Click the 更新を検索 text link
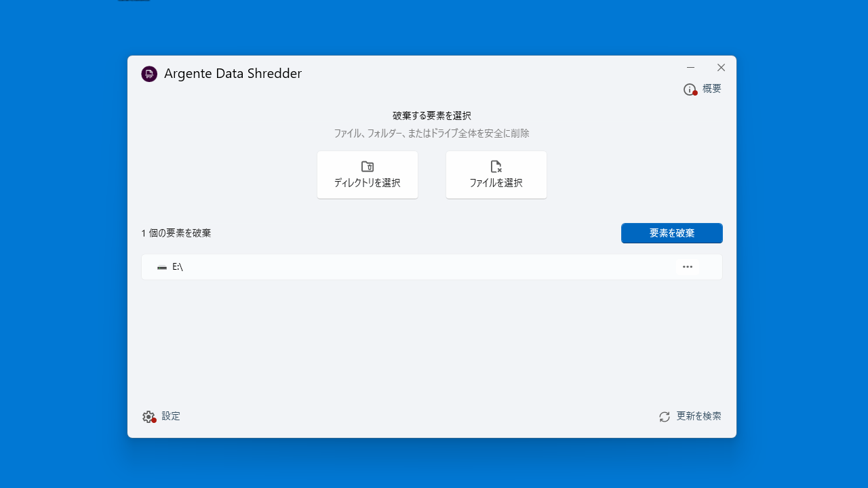Image resolution: width=868 pixels, height=488 pixels. pos(698,416)
